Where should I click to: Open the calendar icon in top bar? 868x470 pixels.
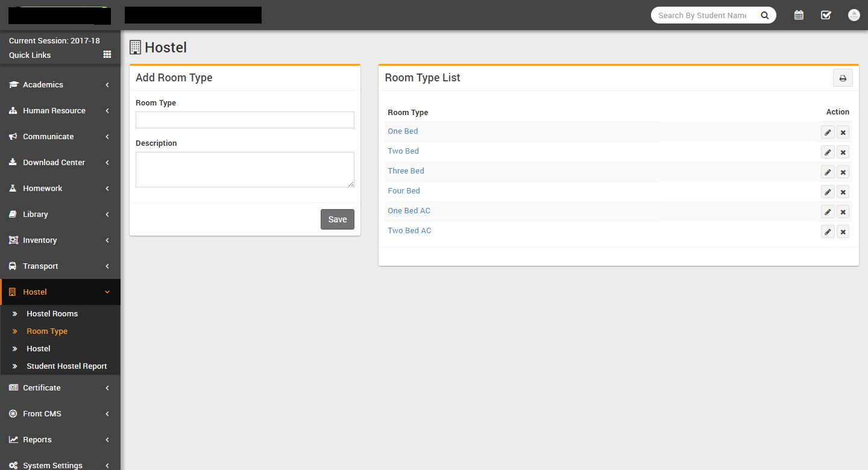[x=799, y=15]
